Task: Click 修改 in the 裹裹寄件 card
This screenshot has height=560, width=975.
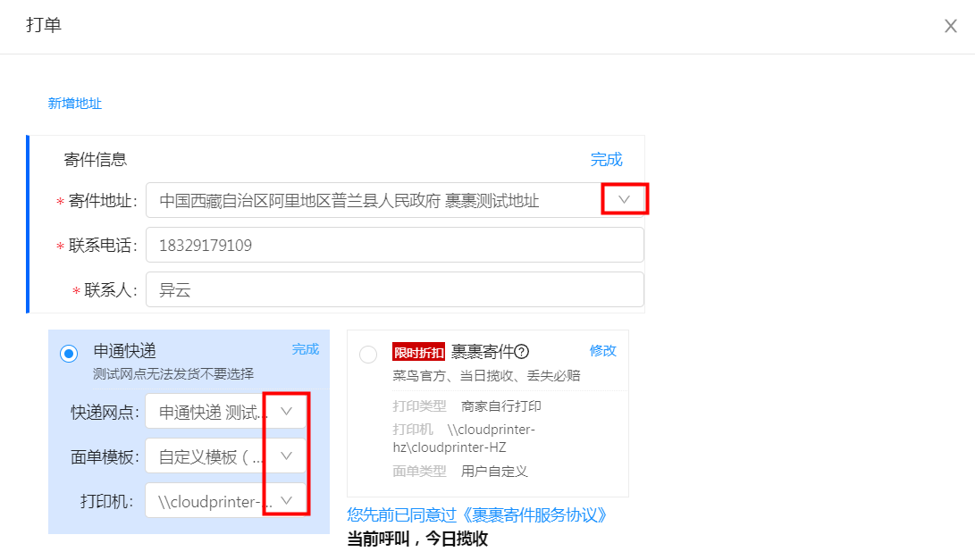Action: coord(602,351)
